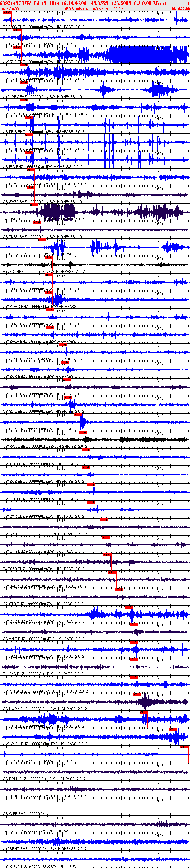Viewport: 190px width, 868px height.
Task: Select the 'UW SQM EHZ' station label
Action: point(14,377)
